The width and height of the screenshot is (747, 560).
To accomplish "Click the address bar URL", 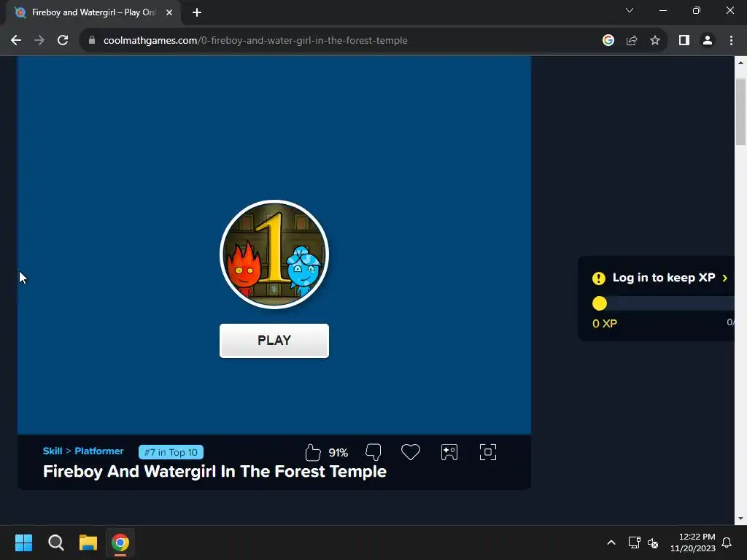I will tap(255, 41).
